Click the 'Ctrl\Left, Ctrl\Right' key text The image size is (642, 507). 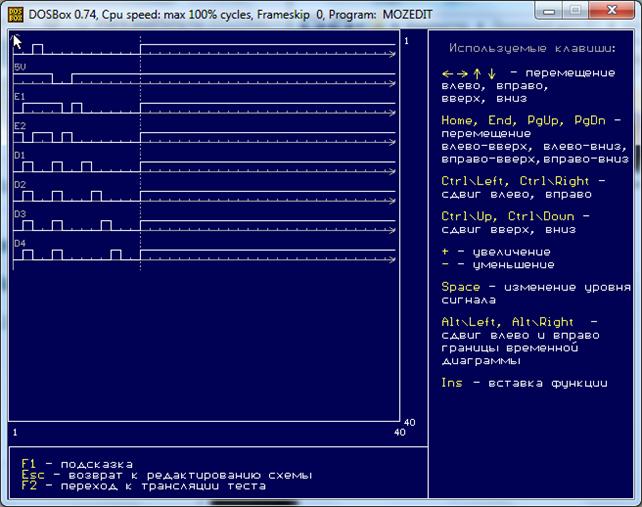(515, 181)
